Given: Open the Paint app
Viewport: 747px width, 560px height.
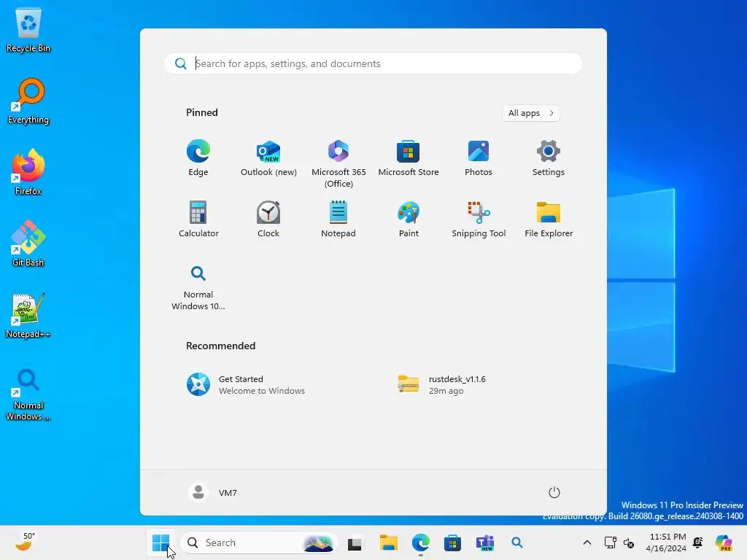Looking at the screenshot, I should pyautogui.click(x=409, y=219).
